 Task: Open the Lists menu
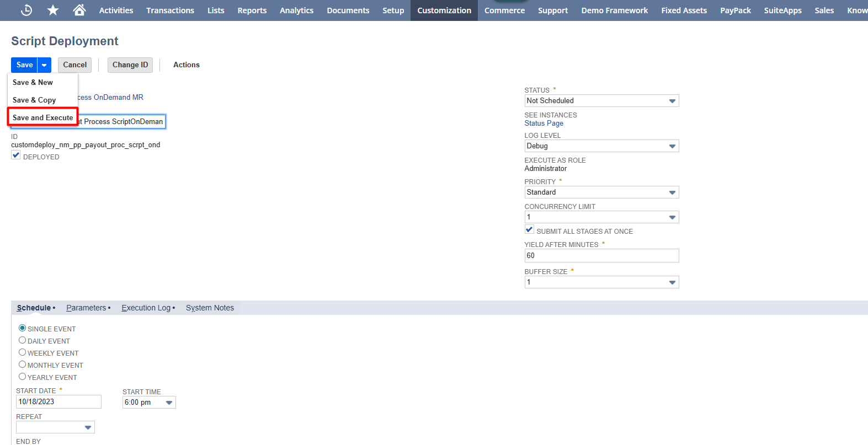pyautogui.click(x=216, y=10)
